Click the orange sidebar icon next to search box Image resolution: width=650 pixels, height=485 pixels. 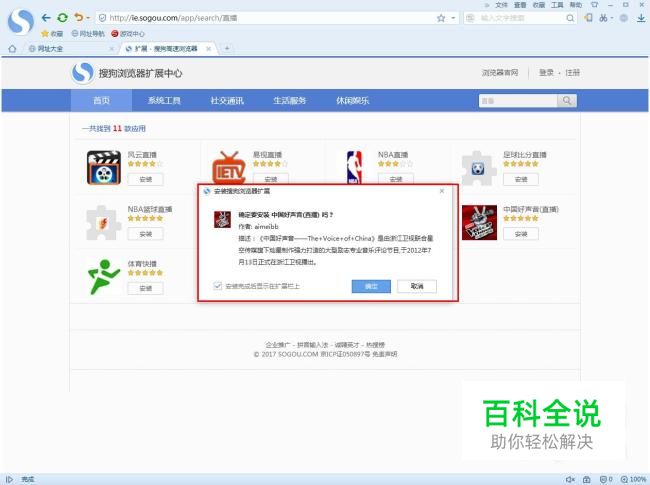(x=588, y=18)
